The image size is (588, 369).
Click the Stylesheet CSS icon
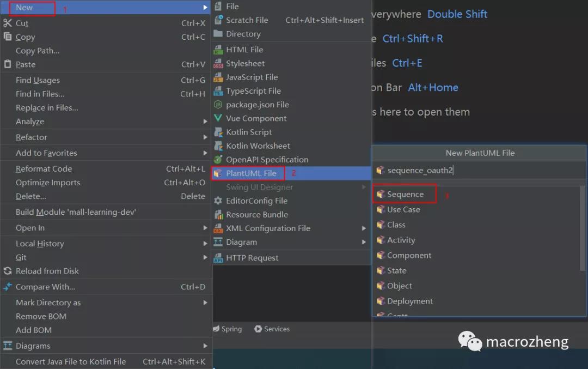tap(218, 63)
